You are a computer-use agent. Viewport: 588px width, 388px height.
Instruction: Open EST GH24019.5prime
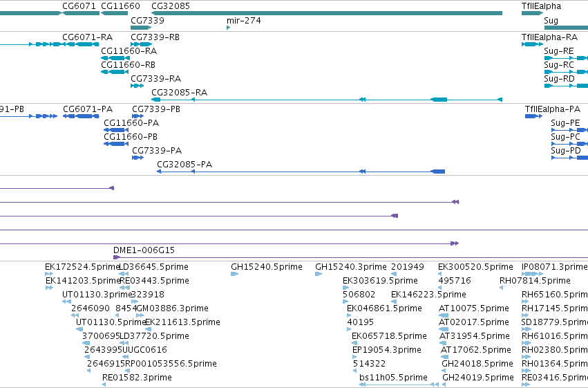[478, 378]
